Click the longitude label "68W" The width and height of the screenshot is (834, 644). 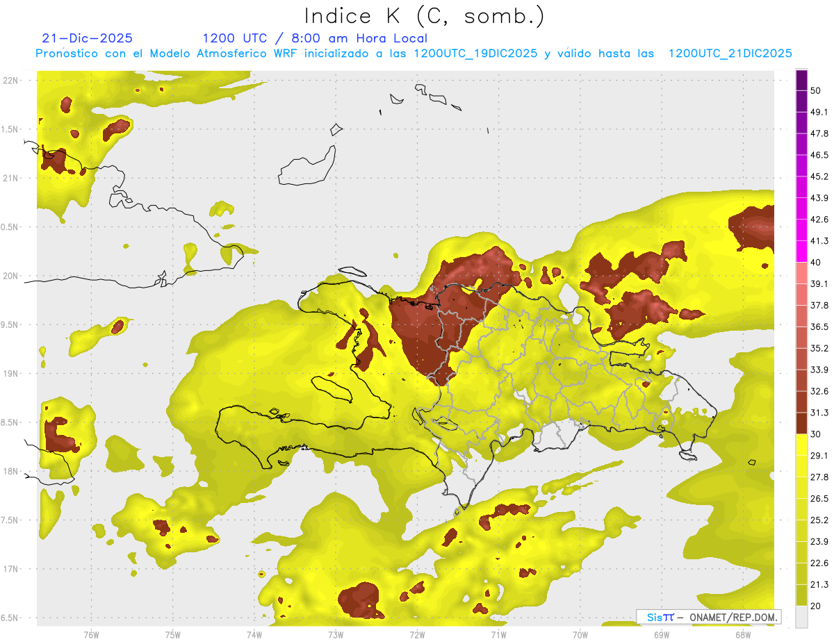[742, 634]
